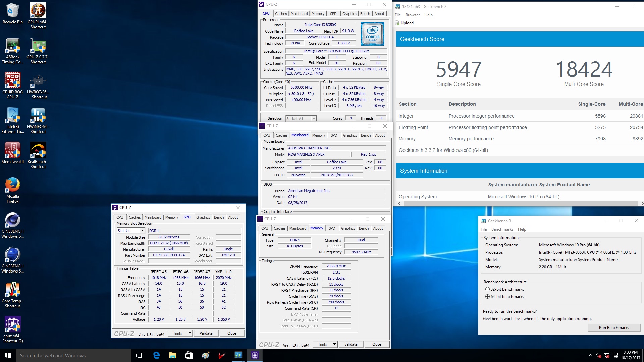Click ROG MAXIMUS X APEX model field
This screenshot has height=362, width=644.
coord(318,154)
